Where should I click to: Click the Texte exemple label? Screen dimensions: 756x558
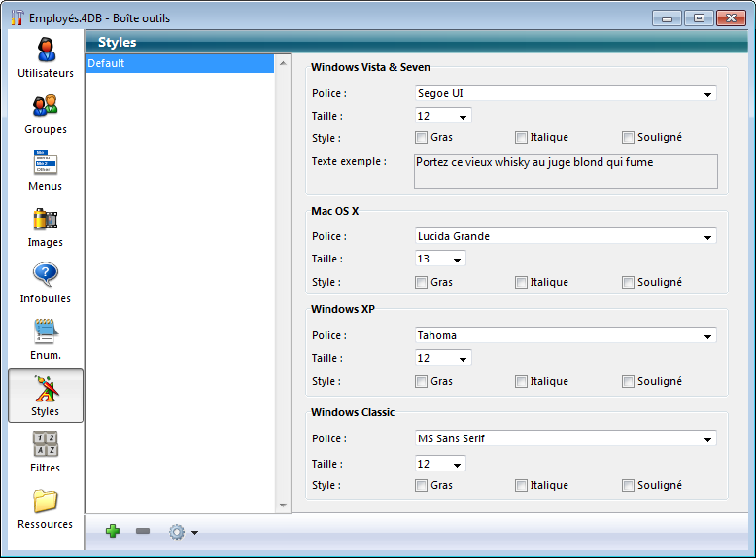pyautogui.click(x=349, y=161)
